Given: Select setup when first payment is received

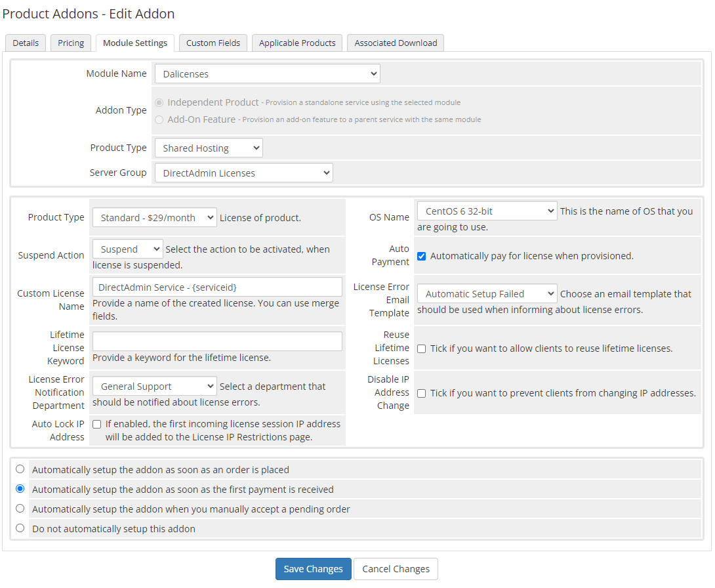Looking at the screenshot, I should 20,488.
